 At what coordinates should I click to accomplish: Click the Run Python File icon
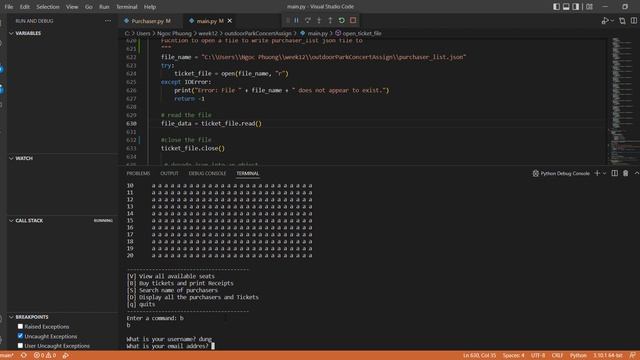(605, 21)
